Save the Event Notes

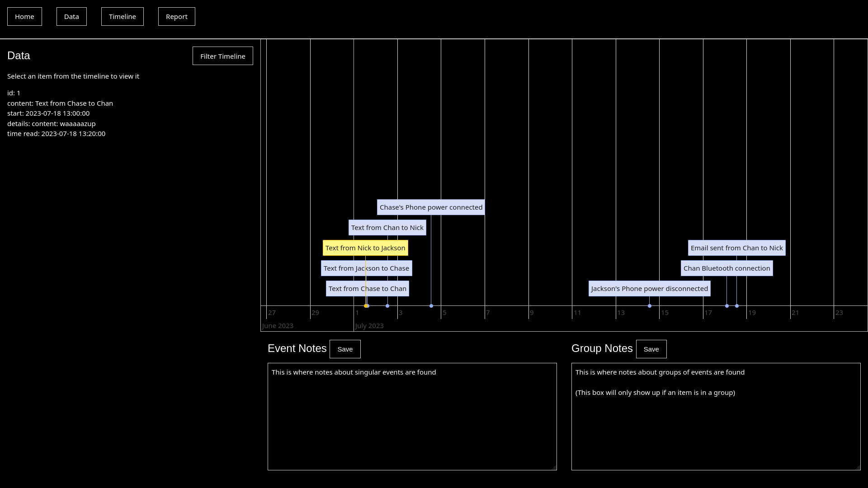tap(345, 349)
